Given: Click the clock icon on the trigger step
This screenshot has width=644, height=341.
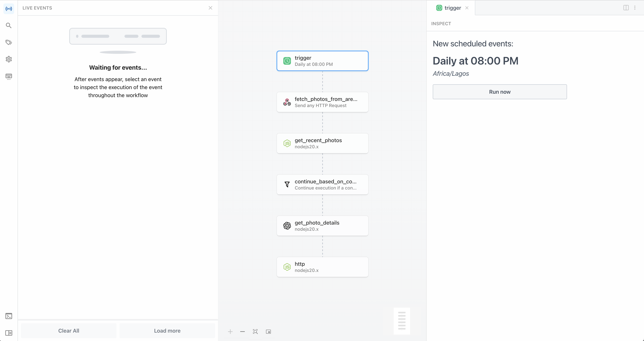Looking at the screenshot, I should [x=287, y=61].
